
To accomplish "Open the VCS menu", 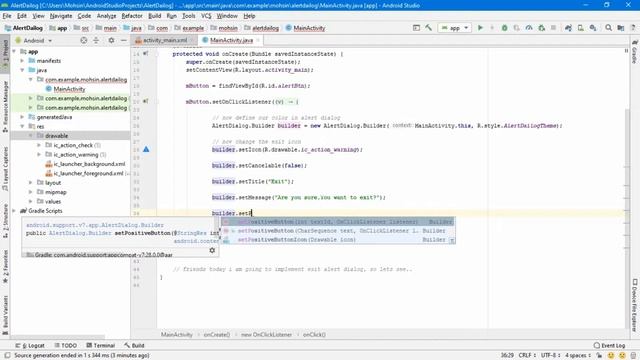I will click(x=206, y=16).
